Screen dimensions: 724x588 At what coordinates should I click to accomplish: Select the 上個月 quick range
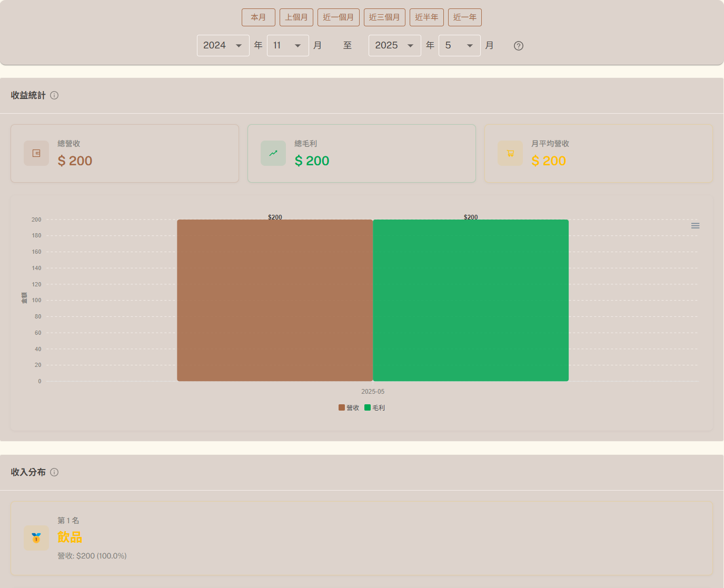[x=296, y=17]
